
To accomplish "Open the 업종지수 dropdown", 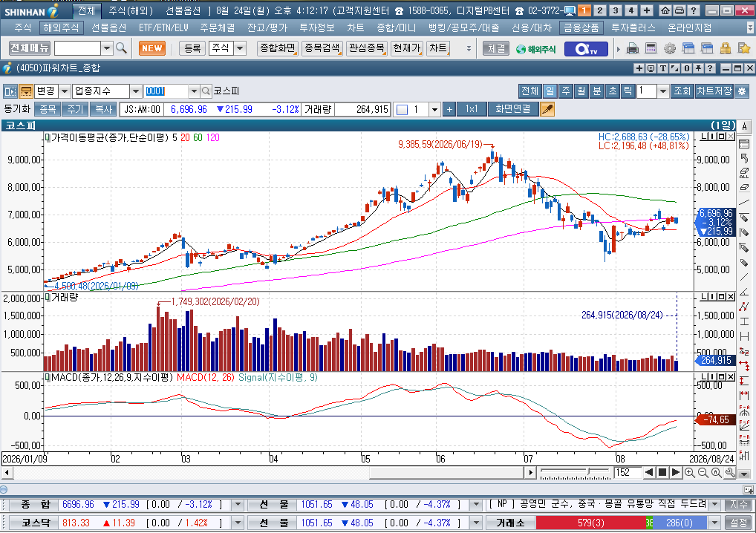I will point(136,91).
